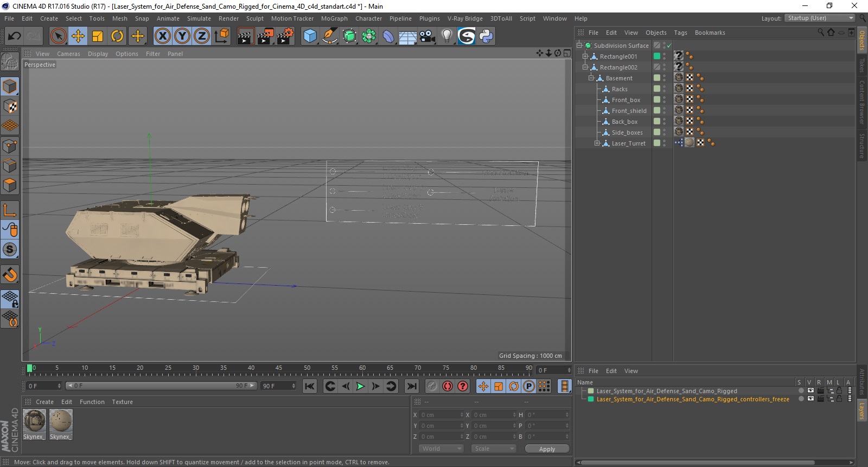
Task: Toggle View eye for controllers_freeze layer
Action: coord(810,399)
